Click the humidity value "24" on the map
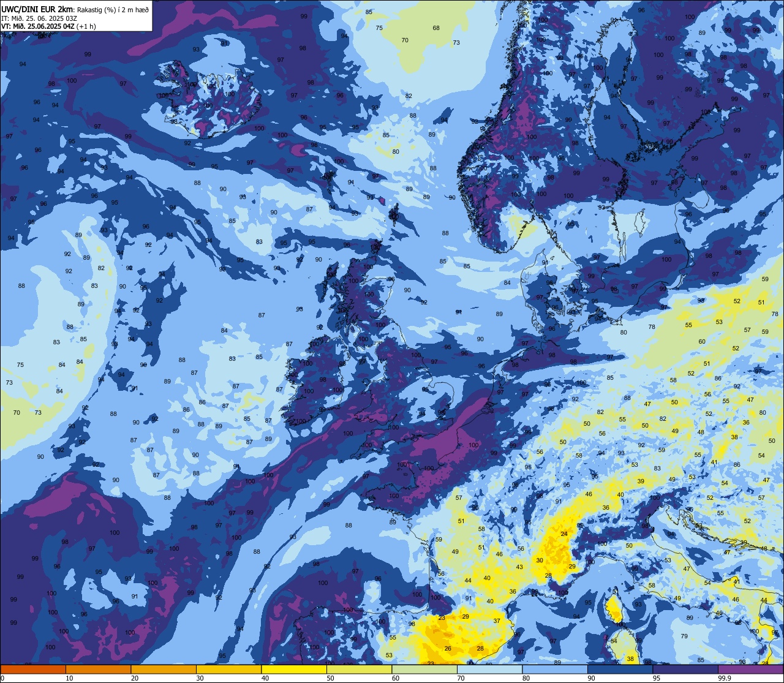 564,534
